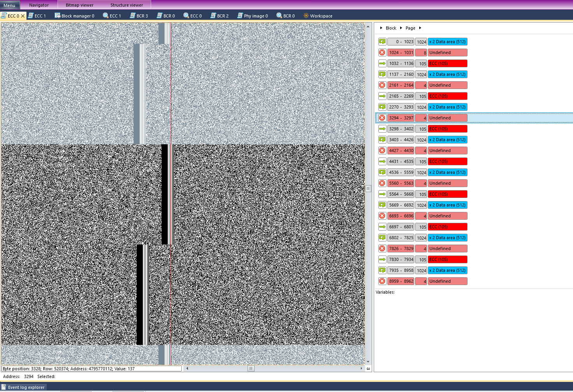
Task: Select the Data area (512) label at 6802 - 7825
Action: point(447,238)
